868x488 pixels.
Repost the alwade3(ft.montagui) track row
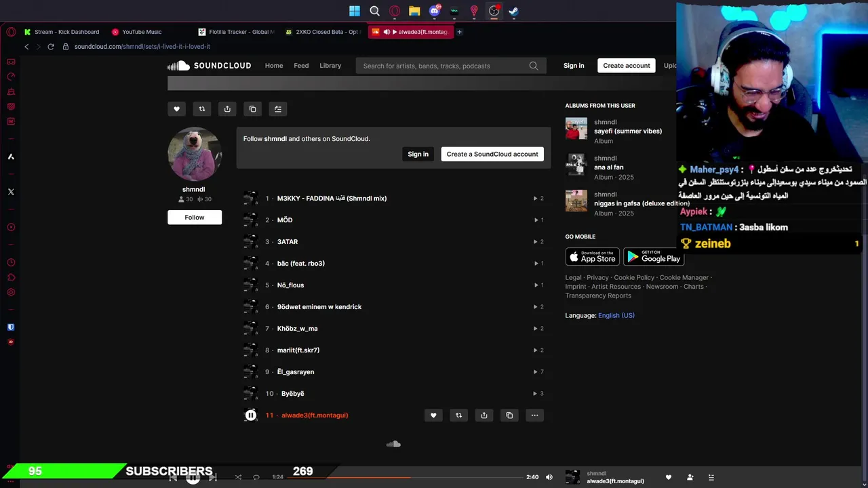point(458,415)
